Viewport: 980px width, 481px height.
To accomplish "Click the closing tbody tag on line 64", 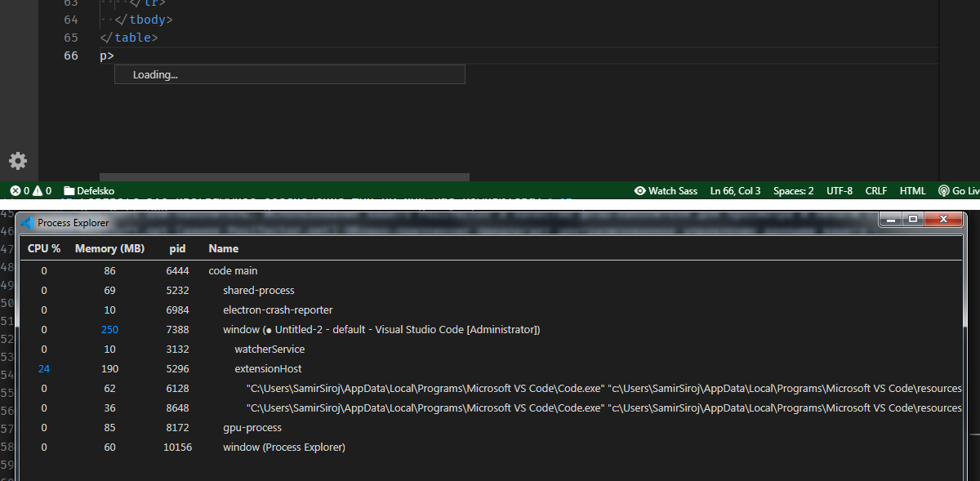I will tap(143, 19).
